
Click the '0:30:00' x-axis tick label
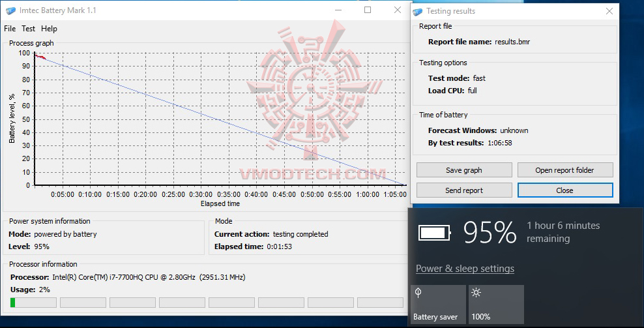[x=201, y=195]
